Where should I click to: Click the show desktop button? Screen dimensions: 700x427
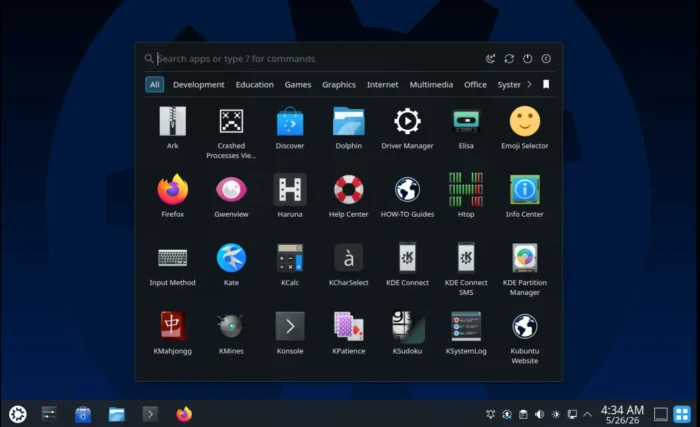pos(661,414)
